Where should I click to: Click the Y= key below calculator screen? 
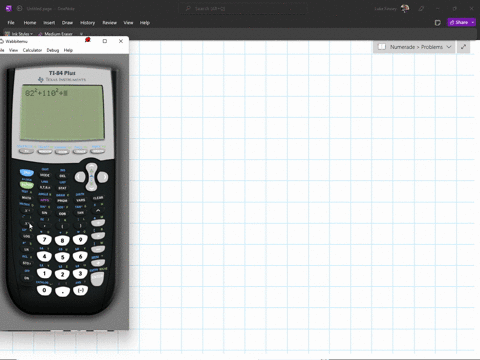pyautogui.click(x=26, y=151)
